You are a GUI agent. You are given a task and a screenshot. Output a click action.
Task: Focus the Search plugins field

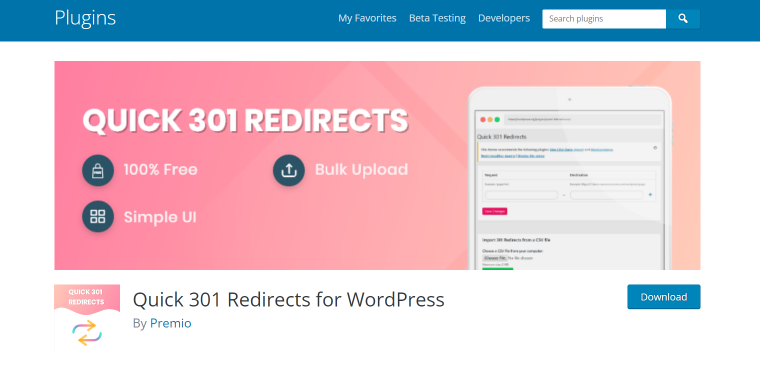604,19
